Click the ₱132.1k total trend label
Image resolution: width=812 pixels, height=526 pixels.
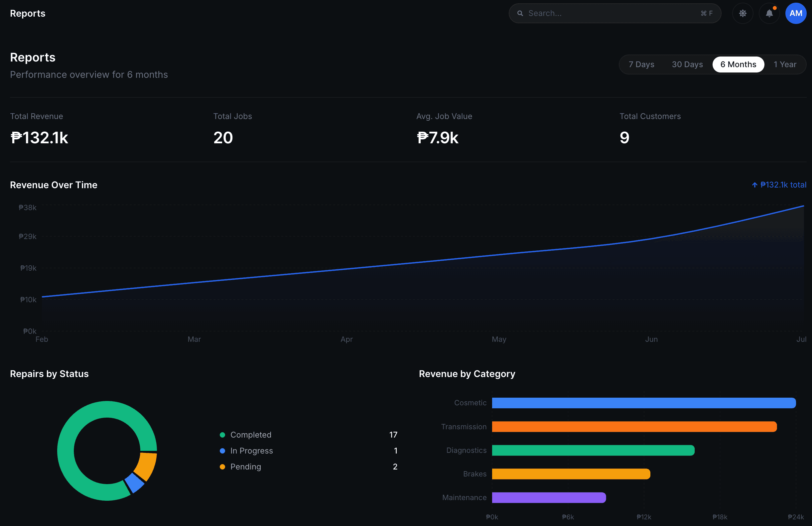[x=779, y=185]
